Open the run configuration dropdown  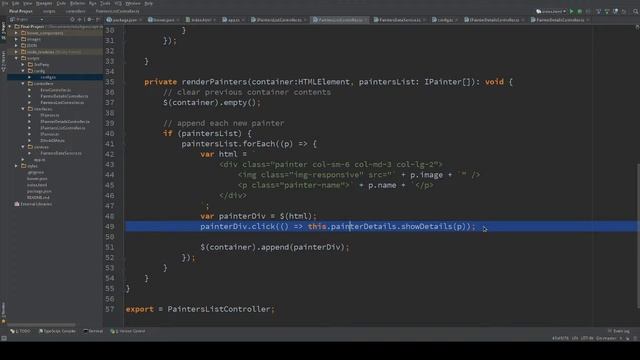[x=551, y=11]
